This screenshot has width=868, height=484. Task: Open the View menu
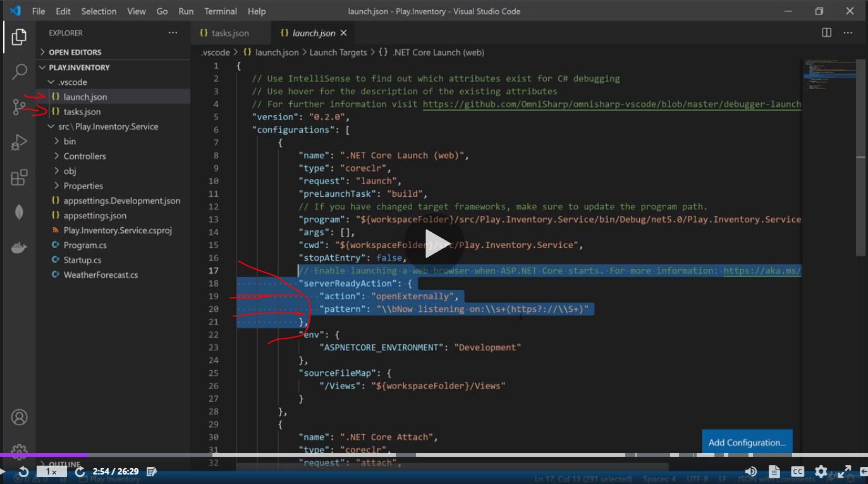(136, 11)
